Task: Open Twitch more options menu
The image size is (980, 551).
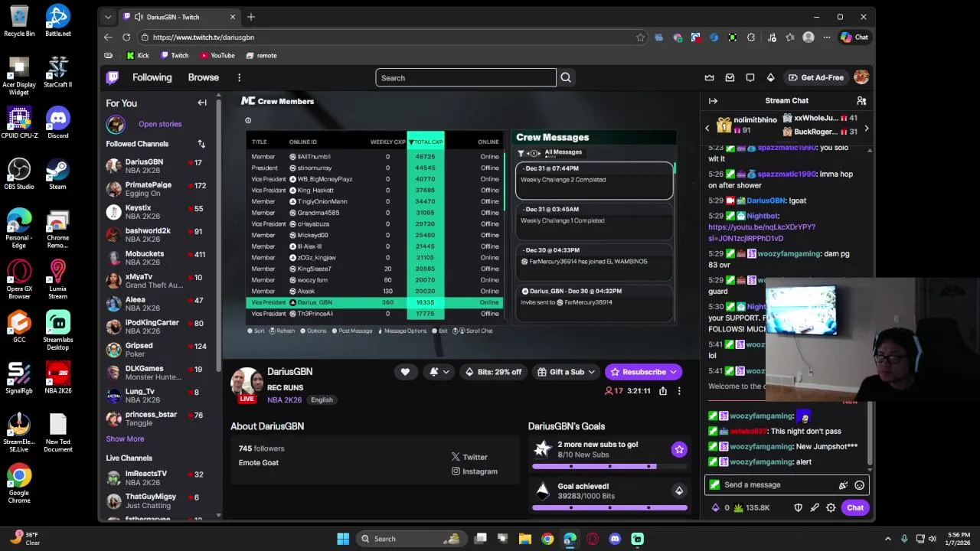Action: point(239,77)
